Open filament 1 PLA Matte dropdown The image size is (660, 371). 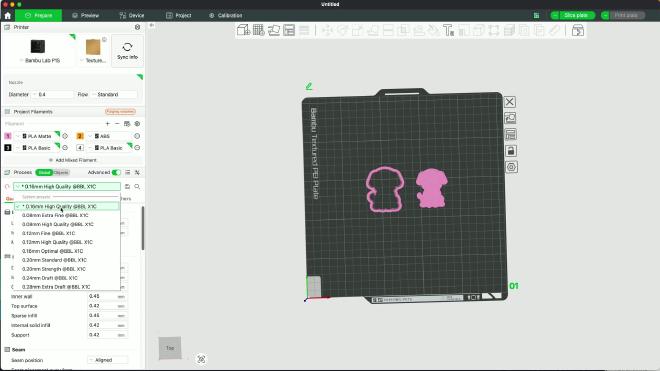[39, 136]
